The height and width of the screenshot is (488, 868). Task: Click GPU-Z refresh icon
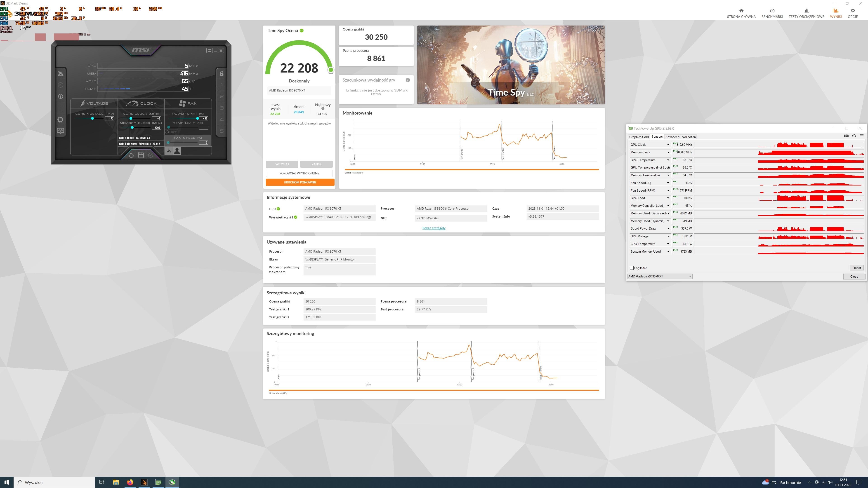tap(854, 136)
